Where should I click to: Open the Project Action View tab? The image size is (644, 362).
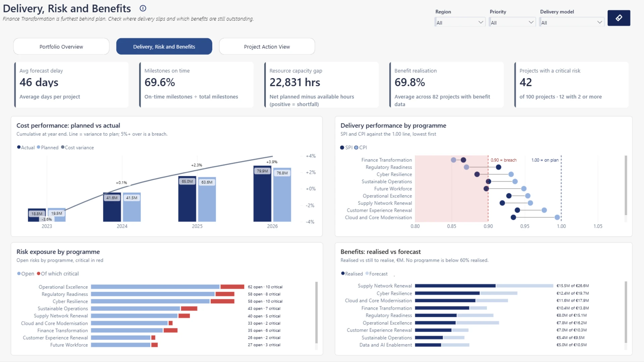(x=267, y=47)
